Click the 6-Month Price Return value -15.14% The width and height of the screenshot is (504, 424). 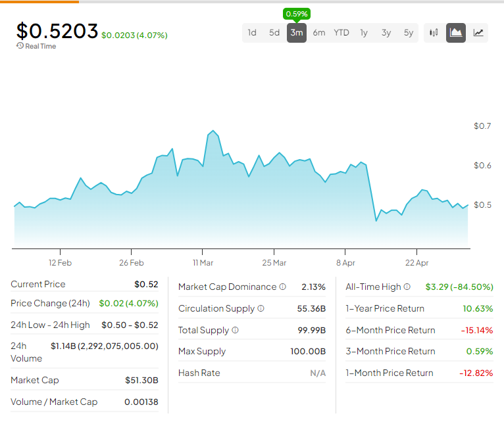[x=476, y=330]
